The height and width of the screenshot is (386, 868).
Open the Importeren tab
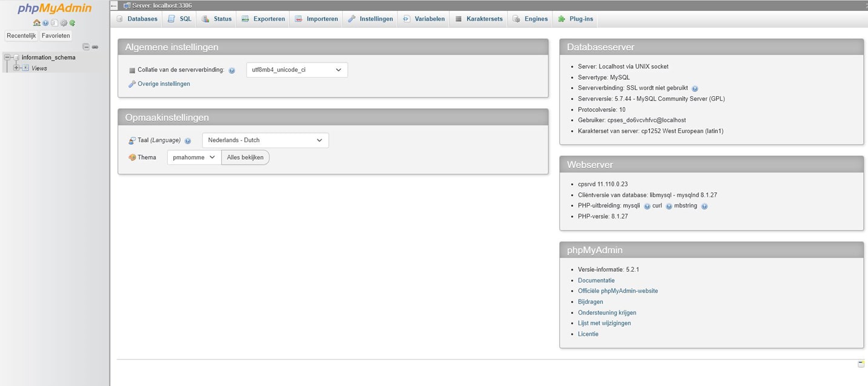click(316, 19)
